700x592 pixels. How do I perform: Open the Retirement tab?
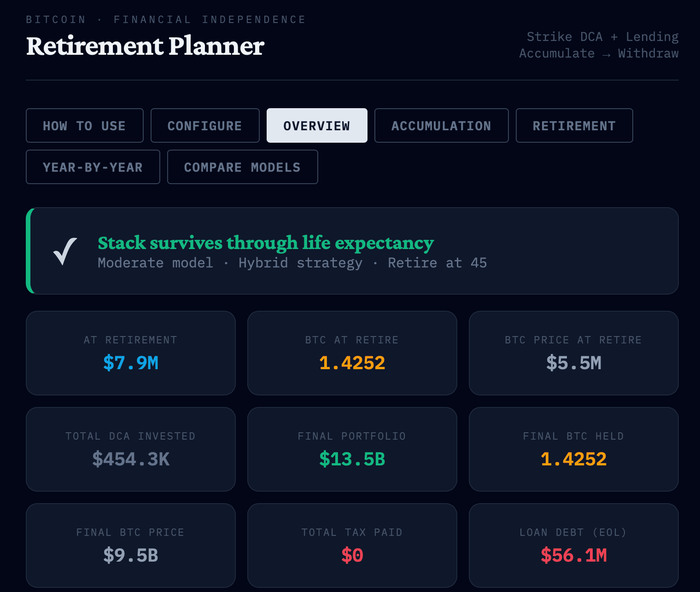[x=574, y=125]
